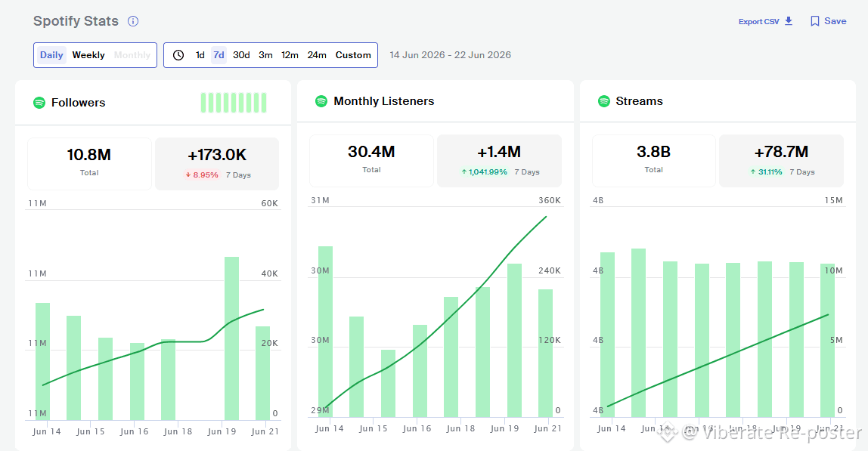Select the 30d time range

[241, 55]
